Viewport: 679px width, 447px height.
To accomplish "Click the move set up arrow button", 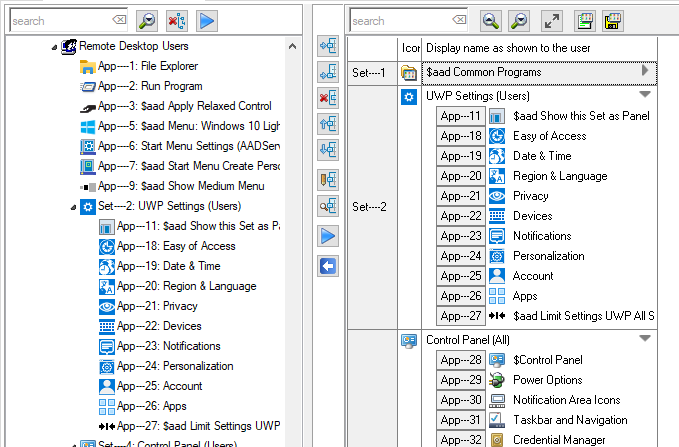I will point(328,124).
